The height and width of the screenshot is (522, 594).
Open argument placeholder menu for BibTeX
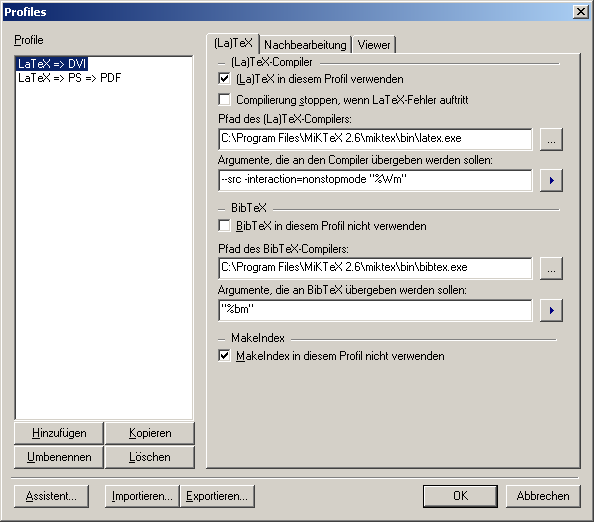pos(551,310)
